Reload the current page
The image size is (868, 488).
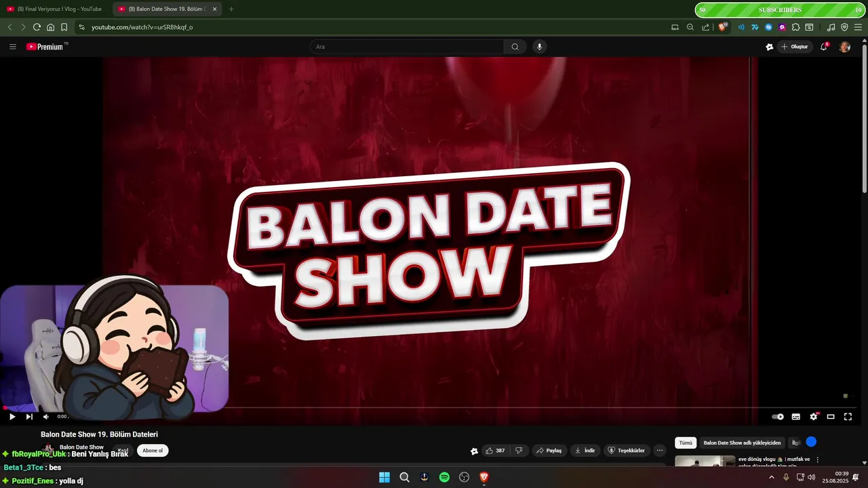(37, 27)
